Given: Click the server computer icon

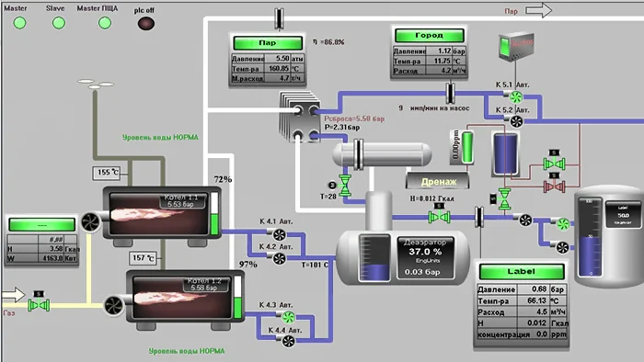Looking at the screenshot, I should pos(516,47).
